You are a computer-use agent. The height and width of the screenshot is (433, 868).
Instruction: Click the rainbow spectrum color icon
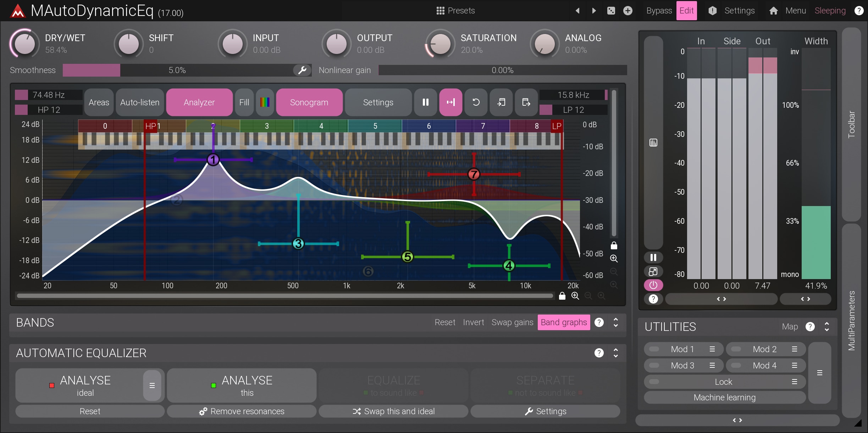tap(265, 102)
